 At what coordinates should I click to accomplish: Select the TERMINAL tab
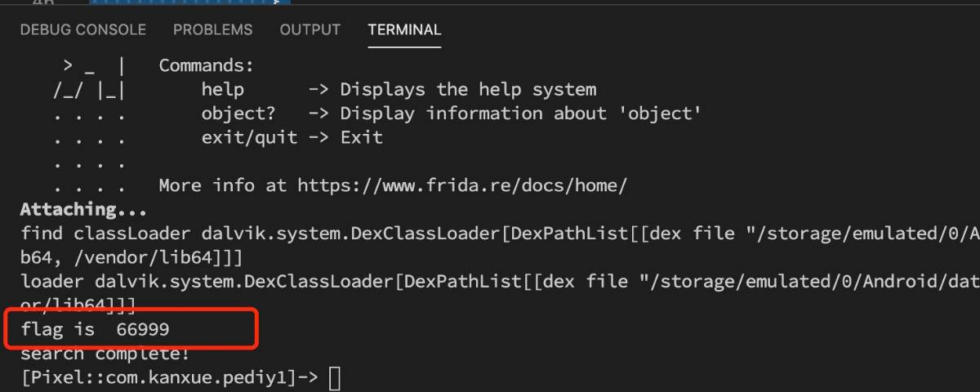(x=404, y=30)
